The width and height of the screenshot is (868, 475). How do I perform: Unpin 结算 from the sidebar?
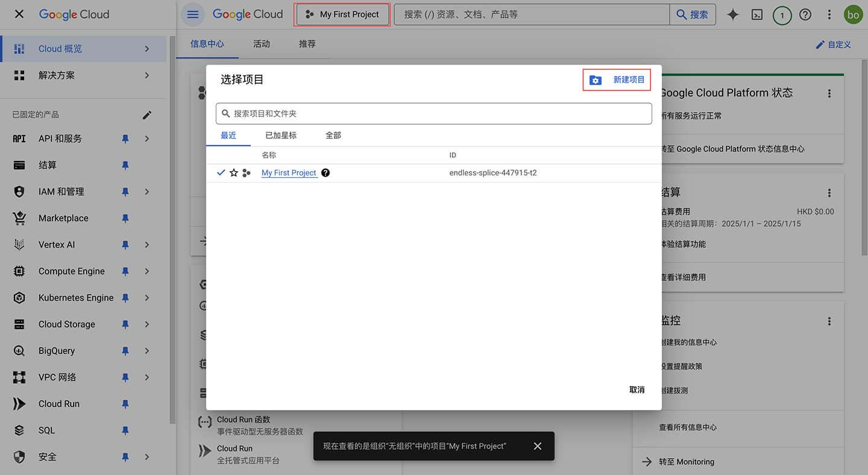point(125,165)
